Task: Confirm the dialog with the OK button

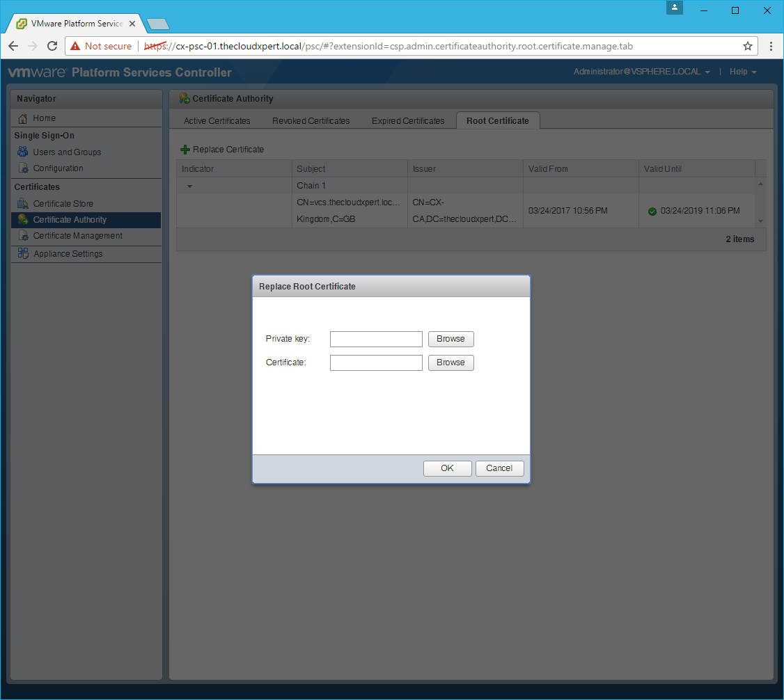Action: (x=447, y=468)
